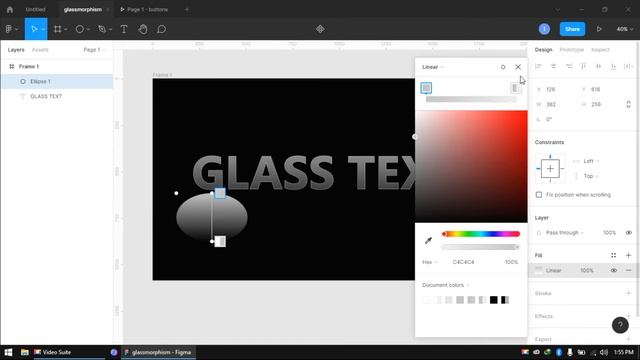
Task: Pick color with the eyedropper
Action: 428,240
